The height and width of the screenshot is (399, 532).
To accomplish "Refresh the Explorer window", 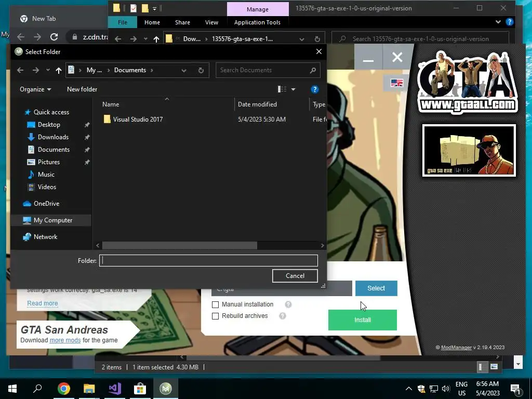I will pos(317,39).
